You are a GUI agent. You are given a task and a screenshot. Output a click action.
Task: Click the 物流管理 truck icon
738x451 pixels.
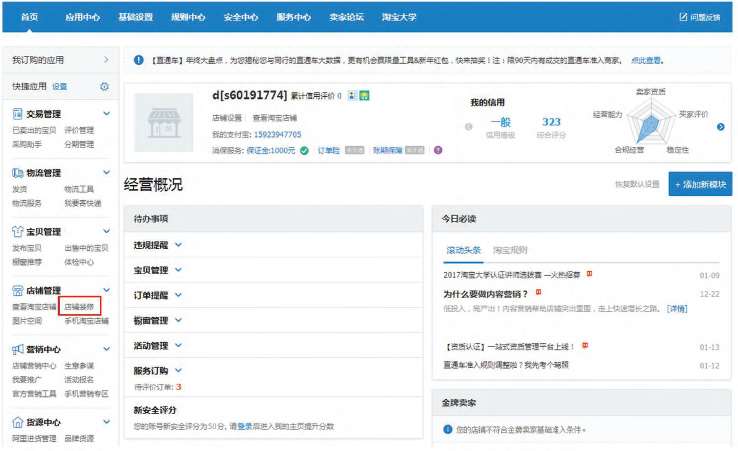(18, 173)
